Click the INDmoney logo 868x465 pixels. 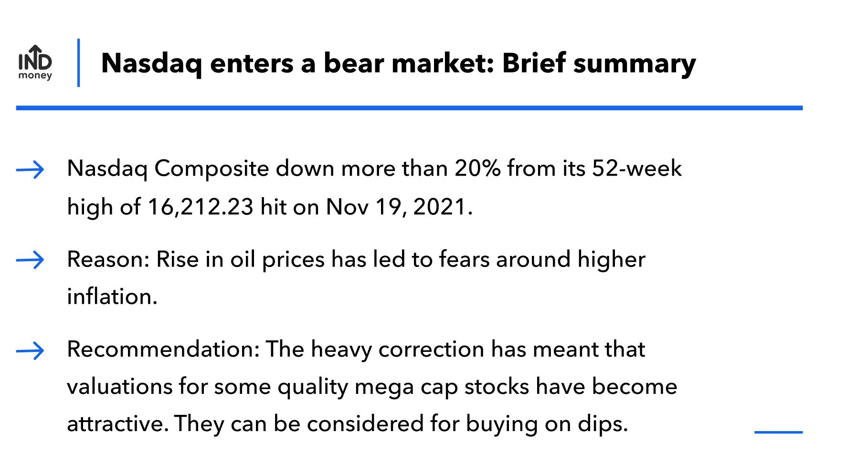pyautogui.click(x=35, y=63)
